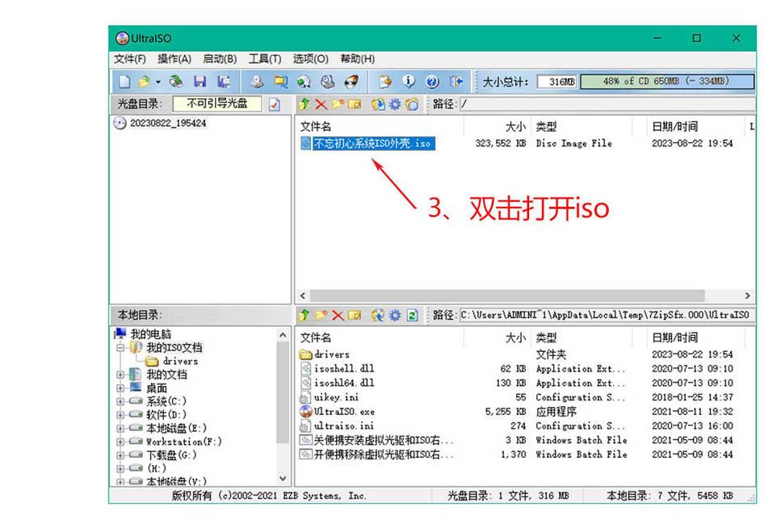The height and width of the screenshot is (532, 777).
Task: Open the 启动(B) menu
Action: click(x=220, y=59)
